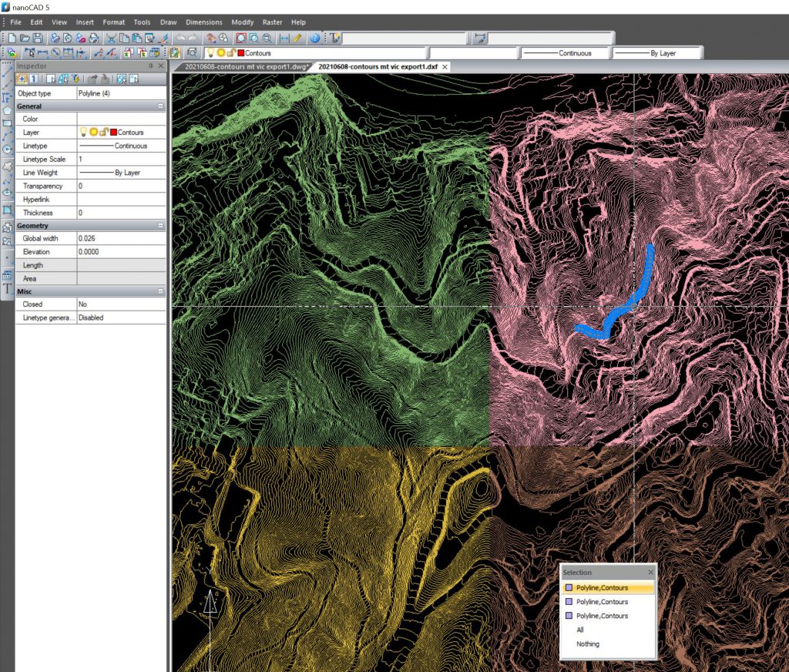Click the Undo arrow icon
789x672 pixels.
pyautogui.click(x=181, y=38)
